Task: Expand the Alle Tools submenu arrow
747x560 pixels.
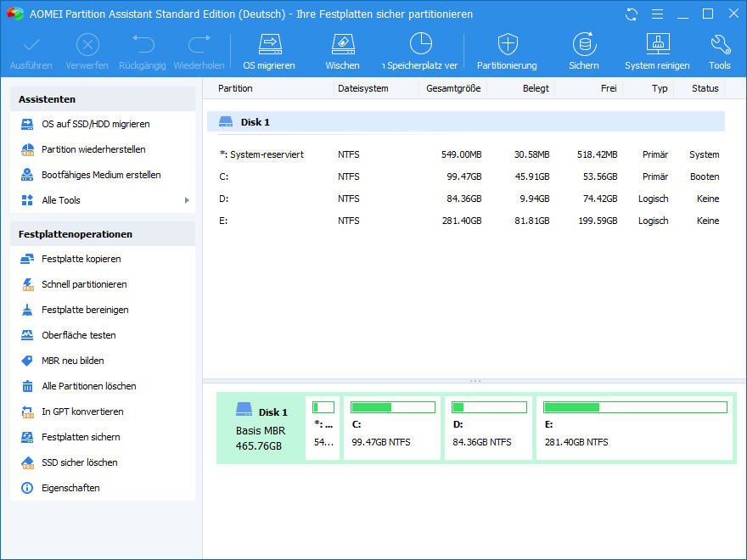Action: tap(187, 200)
